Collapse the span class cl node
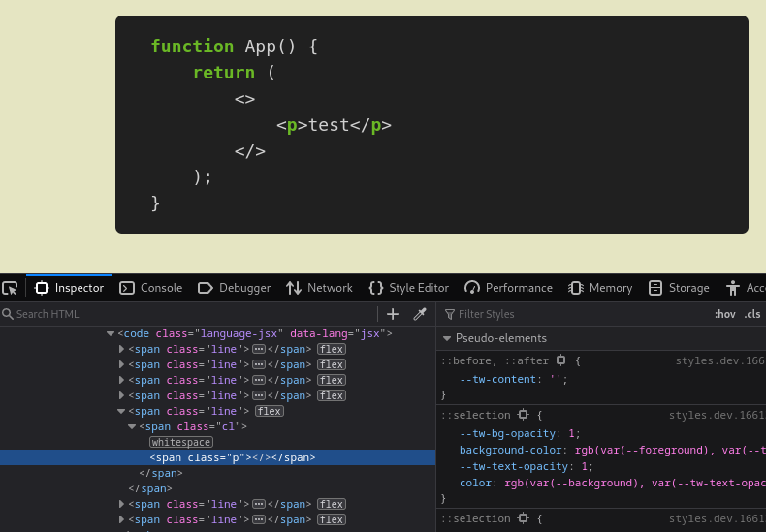Screen dimensions: 766x532 coord(132,427)
